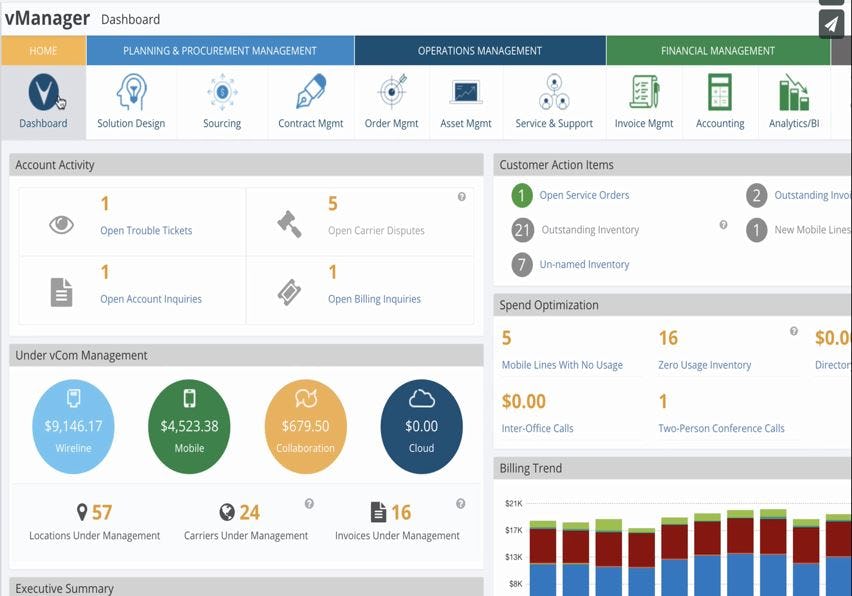Image resolution: width=852 pixels, height=596 pixels.
Task: Open the Financial Management tab
Action: pos(717,49)
